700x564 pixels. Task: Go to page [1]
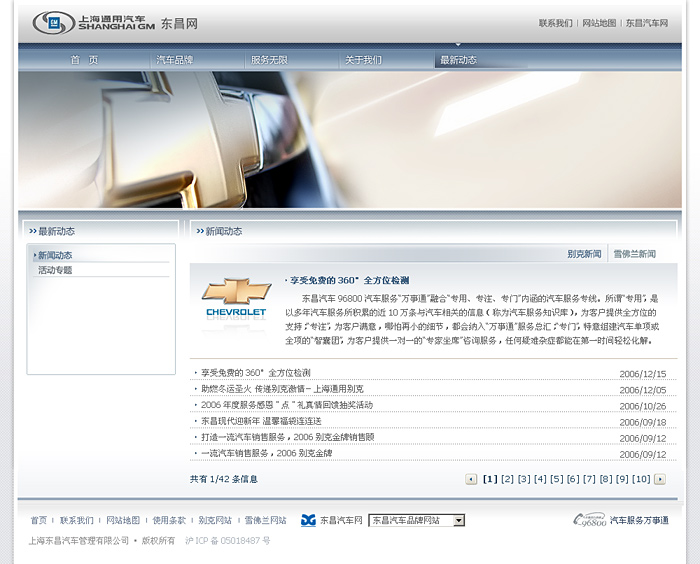point(490,479)
